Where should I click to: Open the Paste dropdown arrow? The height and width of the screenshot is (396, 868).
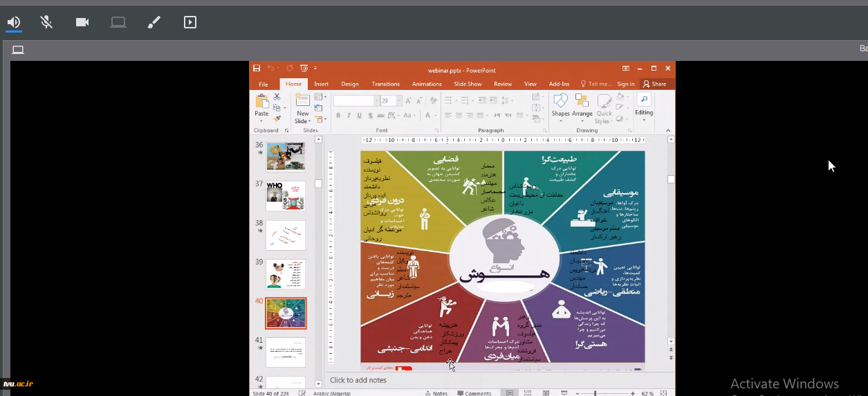(261, 121)
